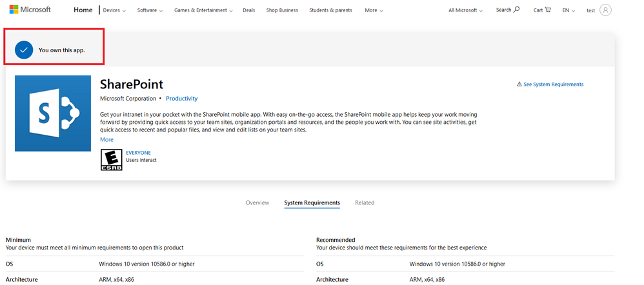Expand the Devices menu
Image resolution: width=644 pixels, height=285 pixels.
click(115, 10)
